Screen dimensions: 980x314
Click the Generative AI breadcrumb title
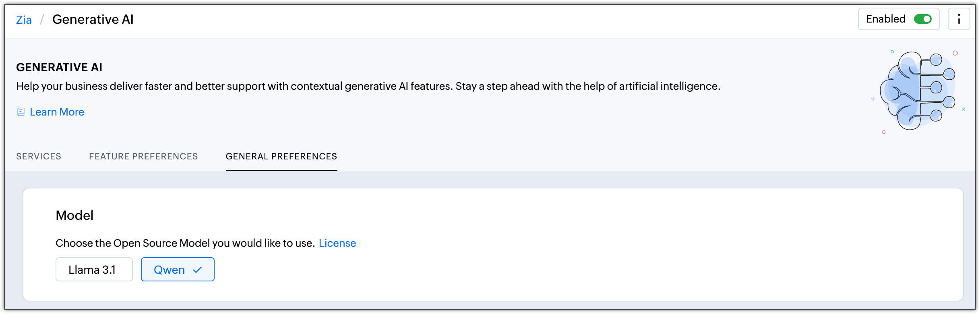pyautogui.click(x=93, y=19)
